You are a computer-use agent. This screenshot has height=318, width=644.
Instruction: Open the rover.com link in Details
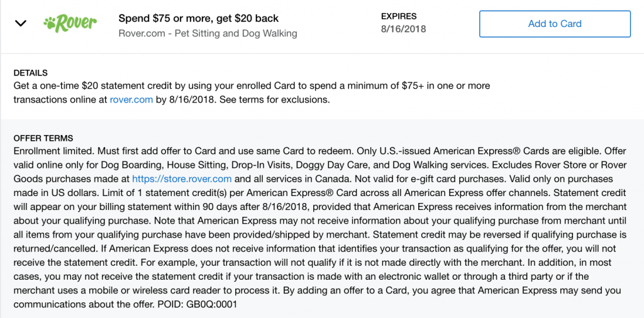pyautogui.click(x=131, y=99)
